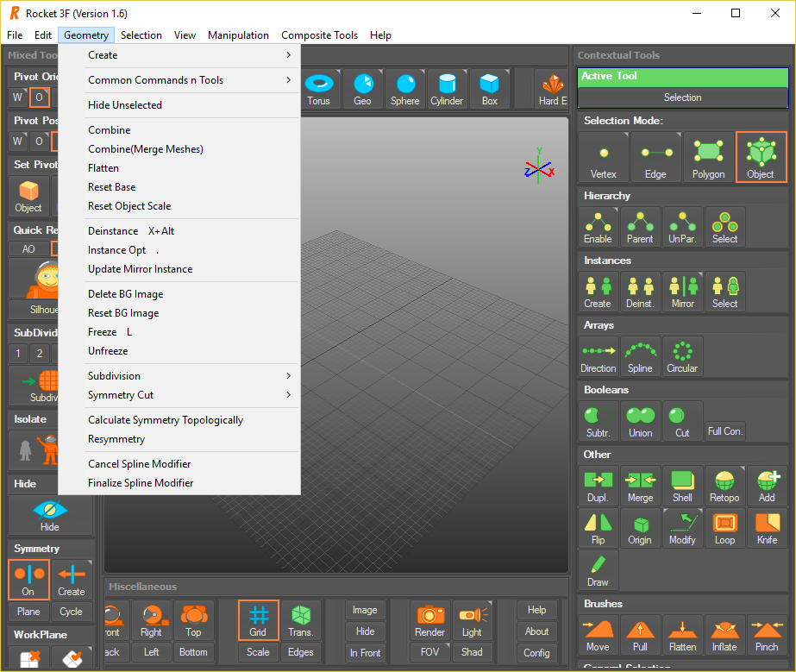Image resolution: width=796 pixels, height=672 pixels.
Task: Create a Sphere primitive
Action: (404, 89)
